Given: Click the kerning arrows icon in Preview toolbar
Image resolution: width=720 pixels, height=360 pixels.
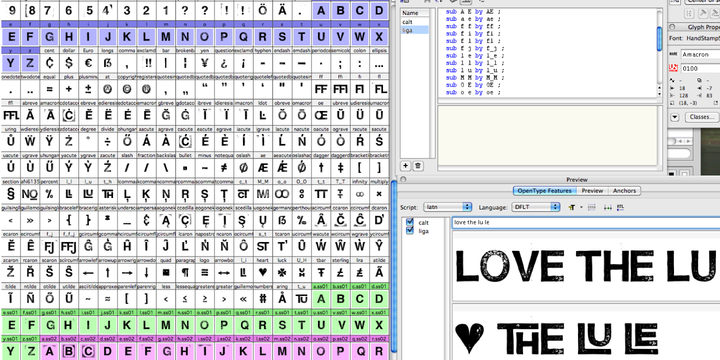Looking at the screenshot, I should coord(608,207).
